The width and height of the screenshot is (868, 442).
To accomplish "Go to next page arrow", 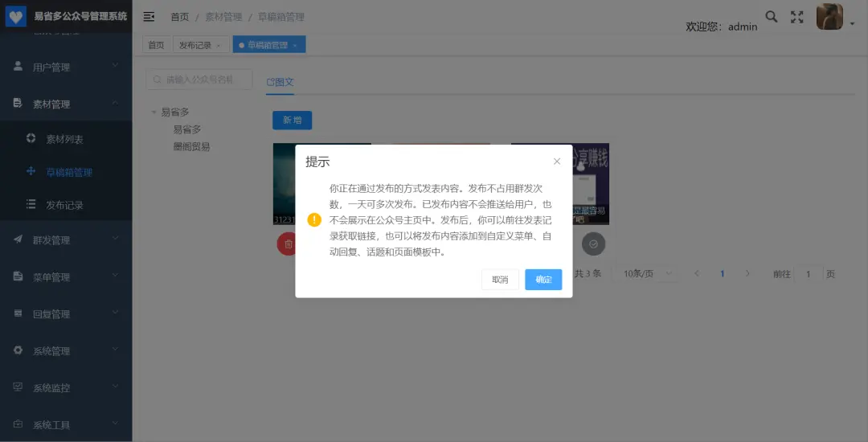I will (748, 273).
